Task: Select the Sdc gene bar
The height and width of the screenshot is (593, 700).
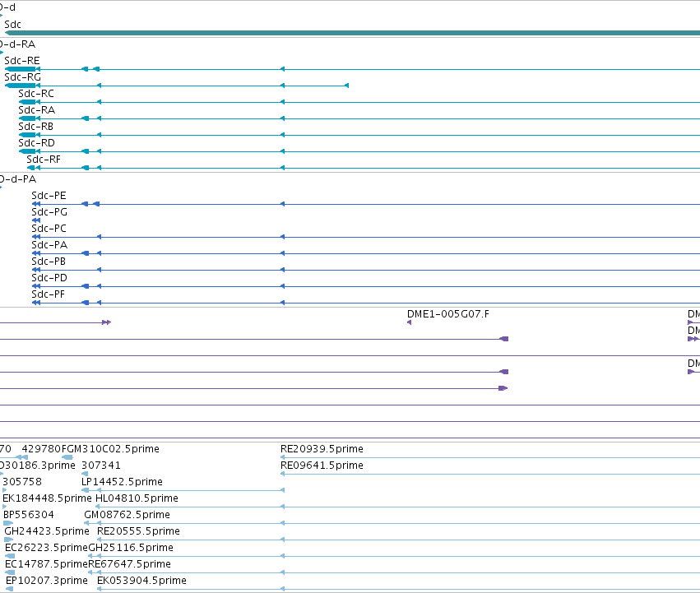Action: click(x=352, y=33)
